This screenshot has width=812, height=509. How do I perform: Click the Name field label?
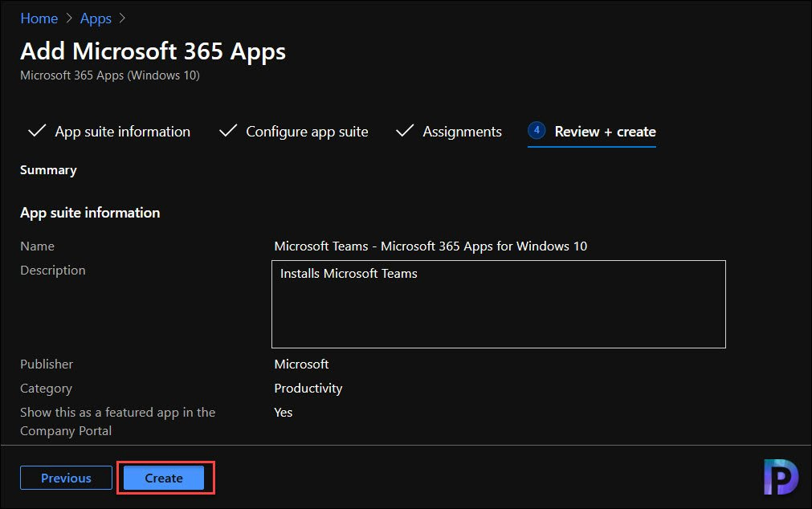coord(37,246)
